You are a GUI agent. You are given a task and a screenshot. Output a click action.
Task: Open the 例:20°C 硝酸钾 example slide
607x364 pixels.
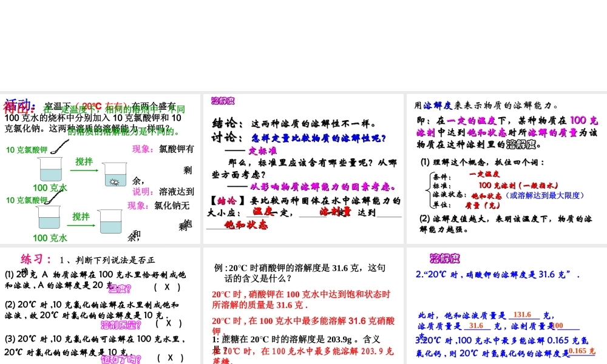[x=303, y=306]
